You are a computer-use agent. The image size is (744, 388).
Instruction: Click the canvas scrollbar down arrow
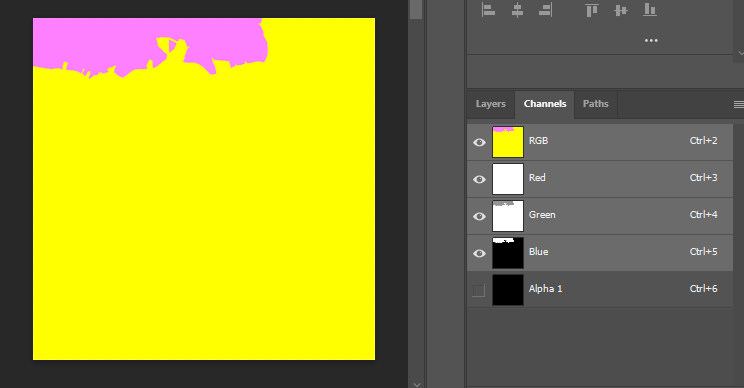pyautogui.click(x=416, y=384)
